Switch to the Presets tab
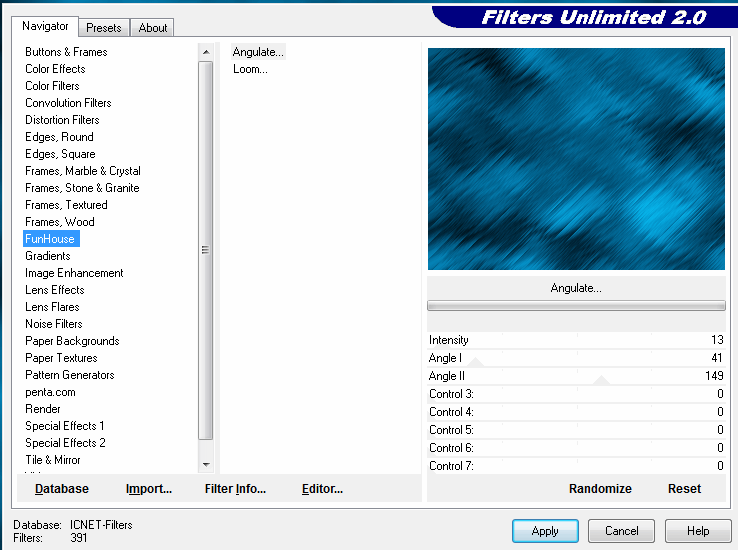Screen dimensions: 738x550 click(x=103, y=28)
